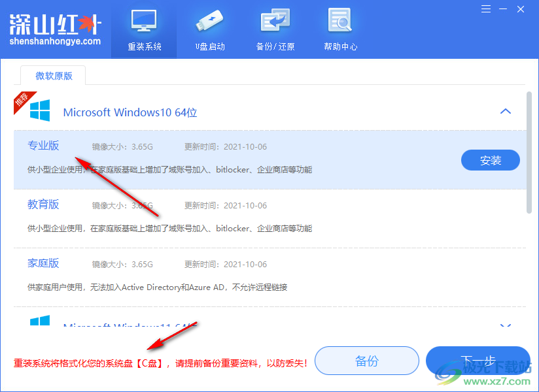
Task: Expand the Microsoft Windows11 64位 section
Action: (506, 326)
